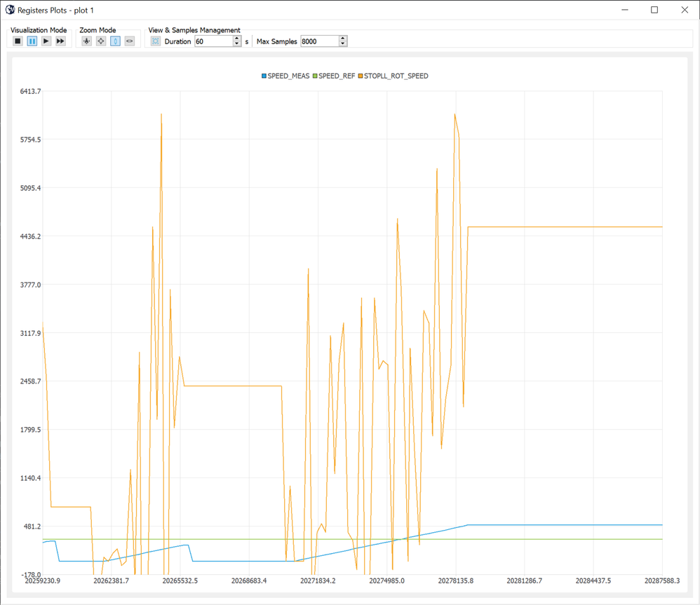Select the auto zoom mode icon
The height and width of the screenshot is (605, 700).
point(86,41)
